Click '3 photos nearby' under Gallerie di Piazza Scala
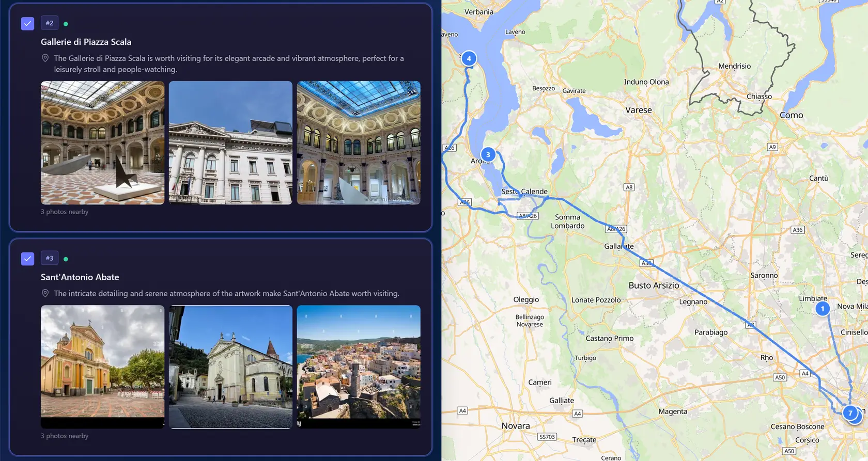The width and height of the screenshot is (868, 461). click(x=65, y=212)
